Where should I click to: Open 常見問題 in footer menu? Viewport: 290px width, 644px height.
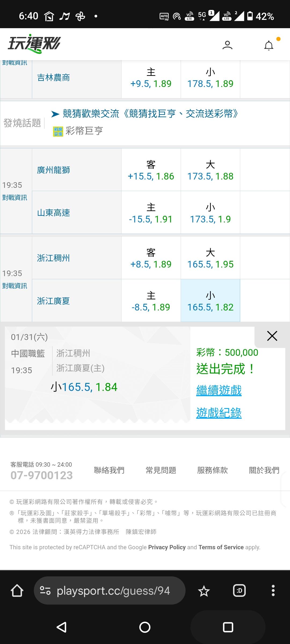click(161, 470)
